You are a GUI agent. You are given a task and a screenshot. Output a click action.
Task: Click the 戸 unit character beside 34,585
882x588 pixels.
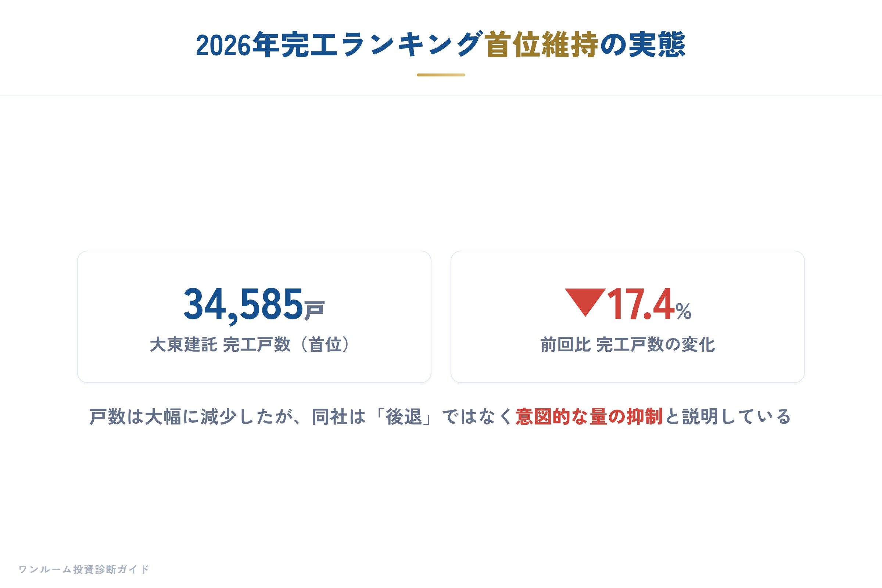(x=314, y=310)
